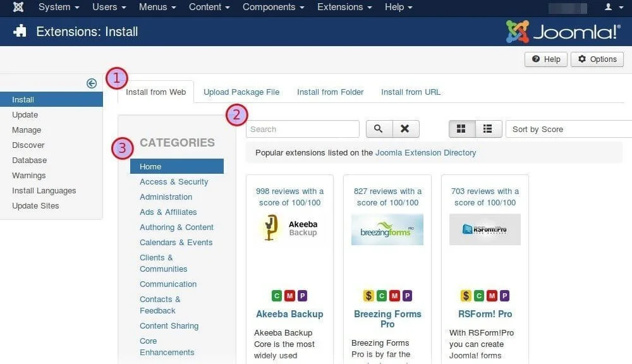
Task: Open Ads & Affiliates category
Action: [x=169, y=212]
